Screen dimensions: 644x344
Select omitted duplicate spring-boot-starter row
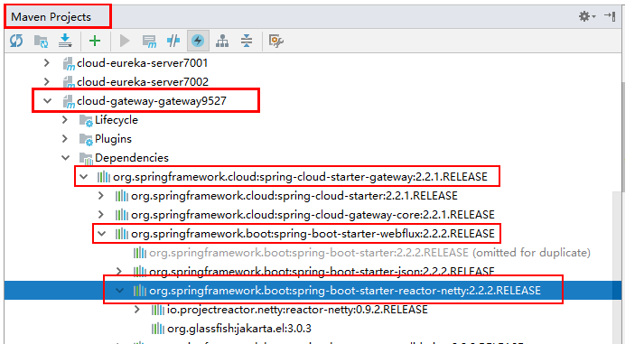point(369,253)
